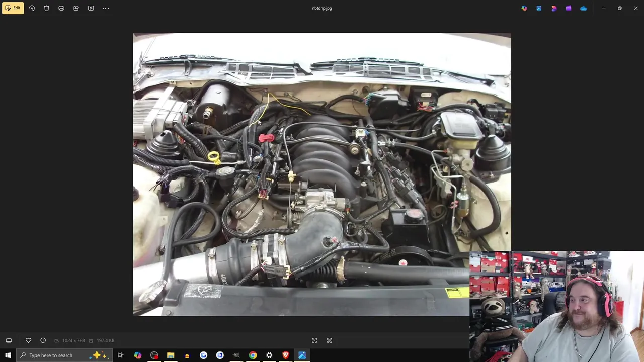Viewport: 644px width, 362px height.
Task: Minimize the Photos window
Action: (604, 8)
